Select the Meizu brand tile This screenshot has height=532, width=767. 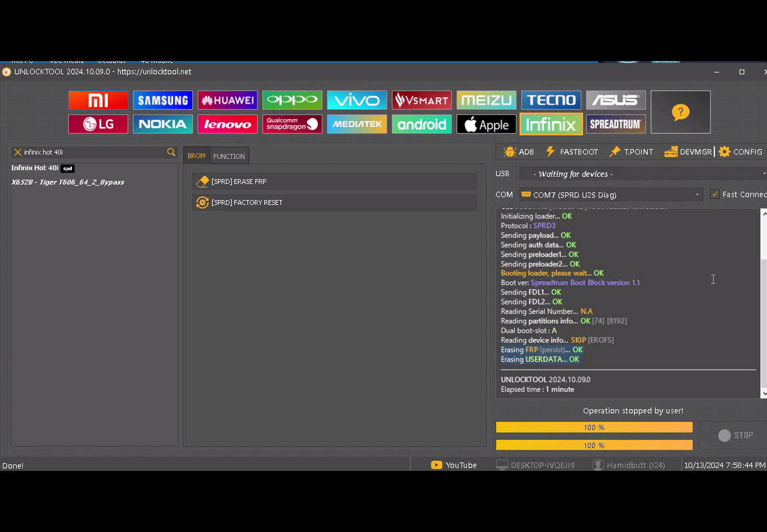(x=486, y=100)
